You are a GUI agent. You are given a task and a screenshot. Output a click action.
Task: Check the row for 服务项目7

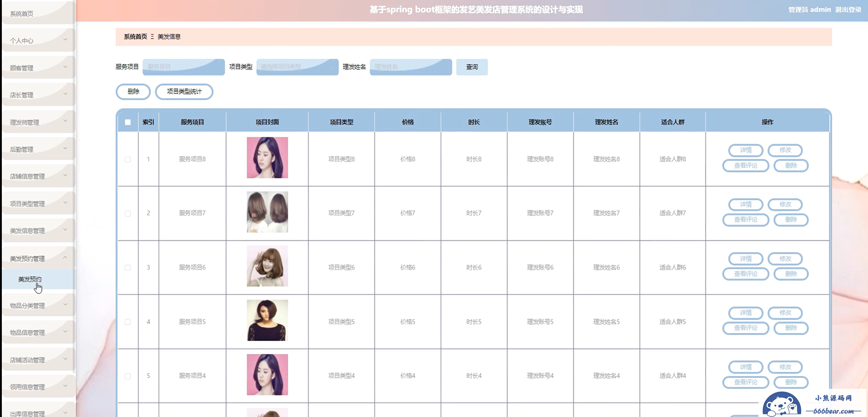tap(128, 214)
